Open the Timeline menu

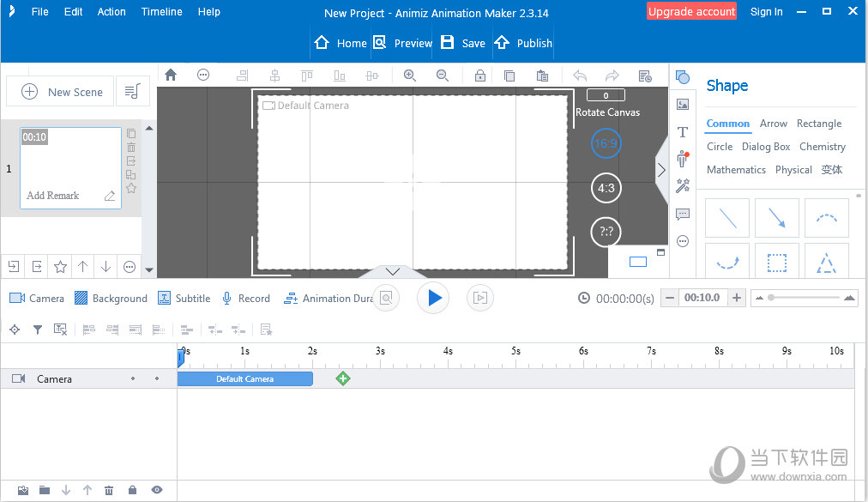(x=161, y=12)
